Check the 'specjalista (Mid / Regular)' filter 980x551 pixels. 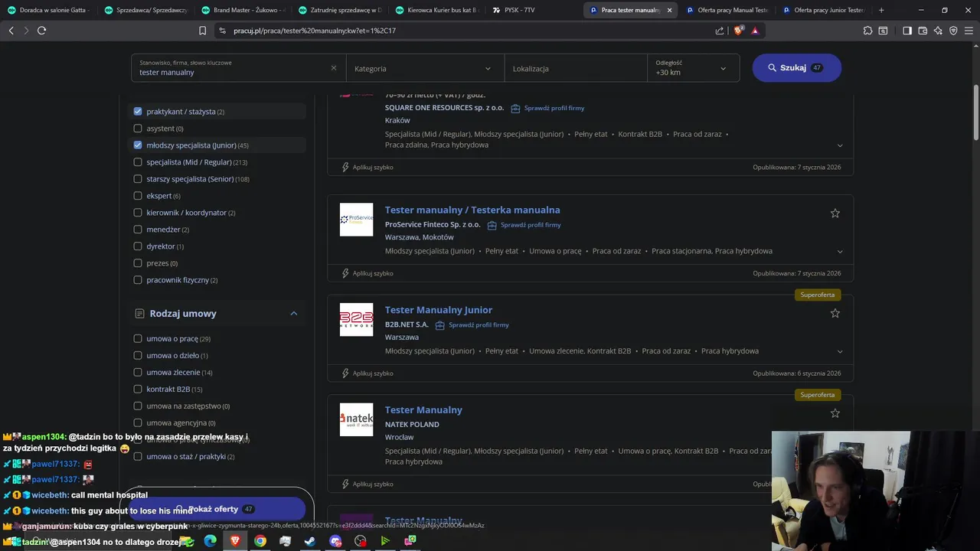(x=138, y=162)
